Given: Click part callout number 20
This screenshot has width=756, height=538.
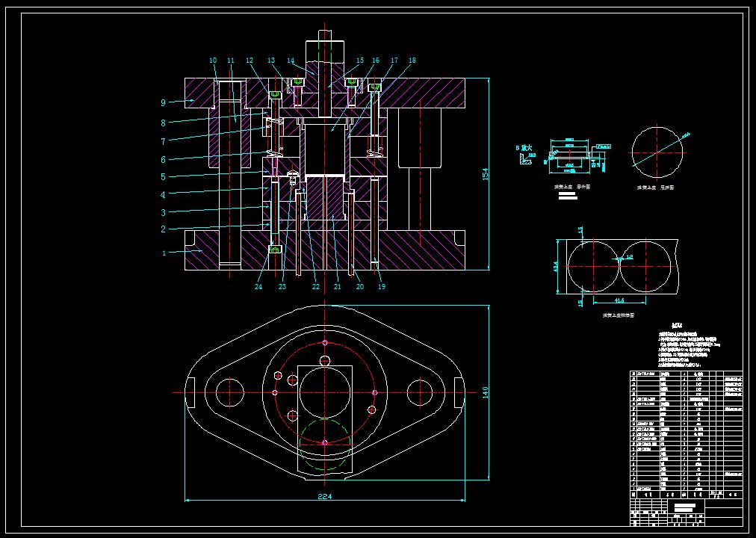Looking at the screenshot, I should pyautogui.click(x=359, y=287).
